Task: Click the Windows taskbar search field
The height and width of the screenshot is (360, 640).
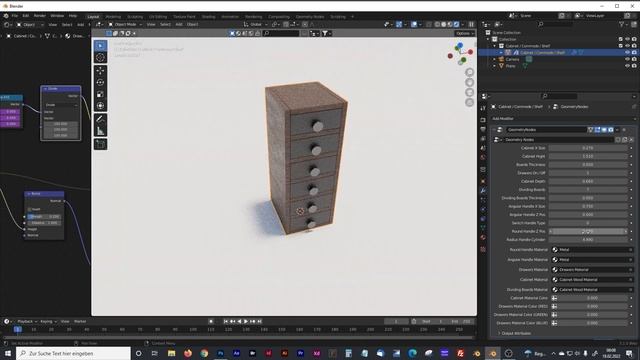Action: [73, 353]
